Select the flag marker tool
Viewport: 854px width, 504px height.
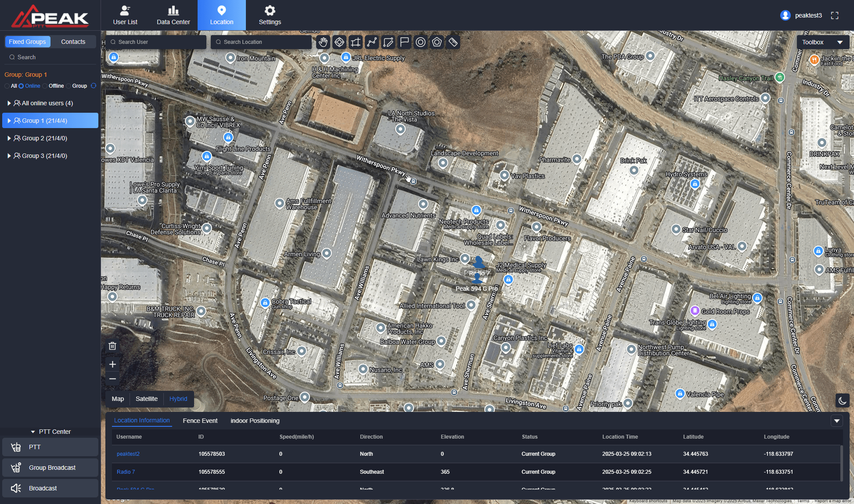(x=404, y=42)
